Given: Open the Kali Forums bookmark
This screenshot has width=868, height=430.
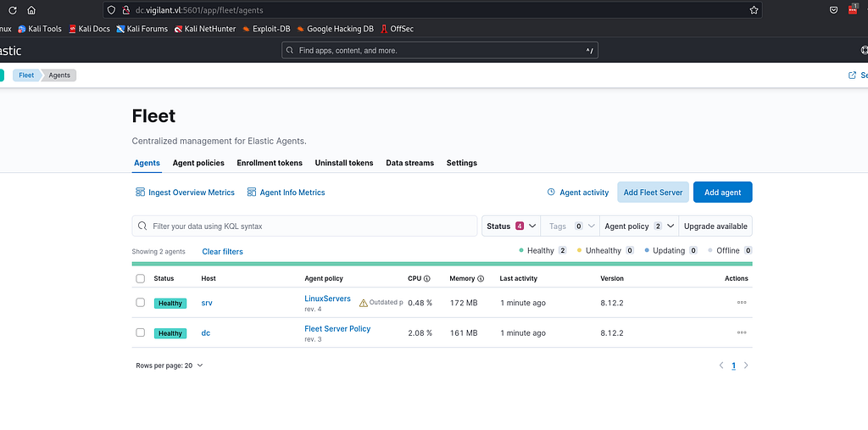Looking at the screenshot, I should point(142,29).
